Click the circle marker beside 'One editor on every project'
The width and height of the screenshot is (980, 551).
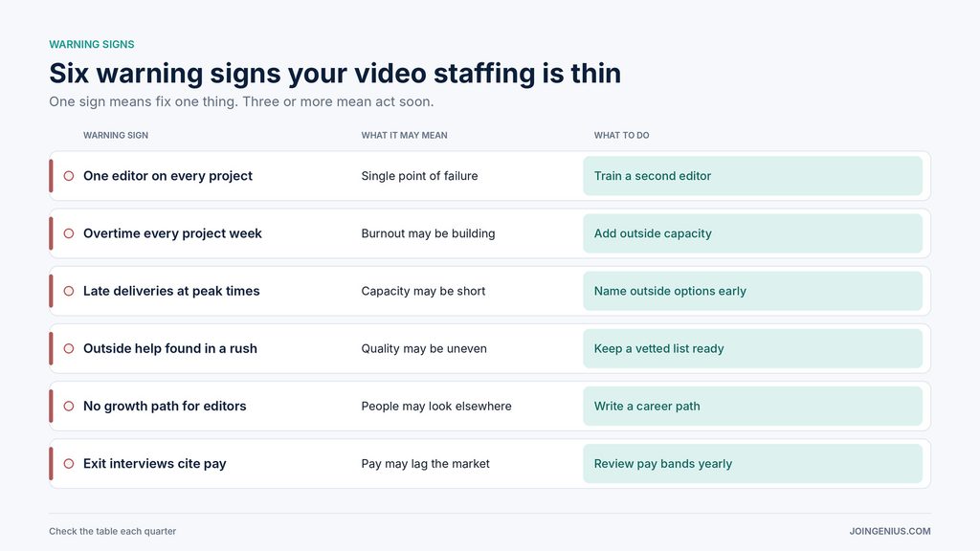(x=69, y=176)
